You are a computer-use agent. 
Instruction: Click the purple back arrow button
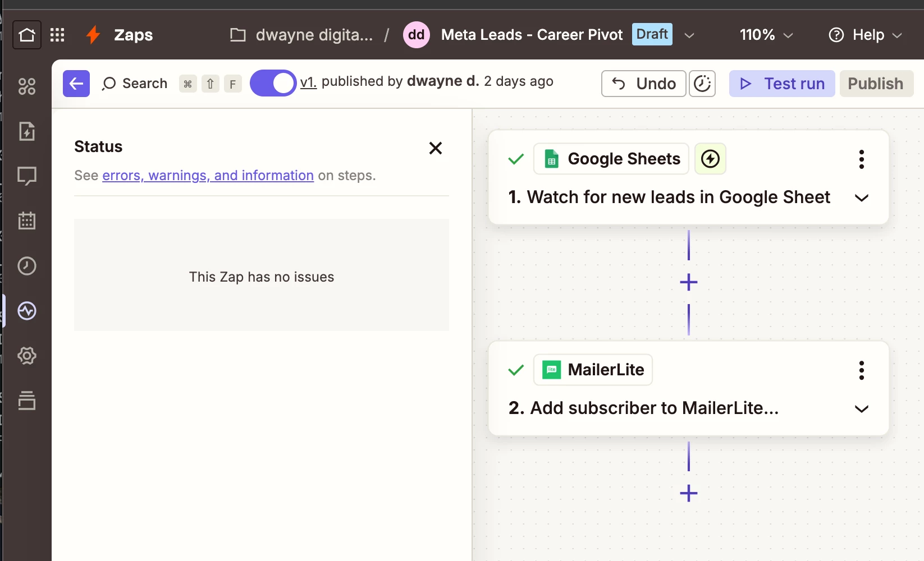76,84
